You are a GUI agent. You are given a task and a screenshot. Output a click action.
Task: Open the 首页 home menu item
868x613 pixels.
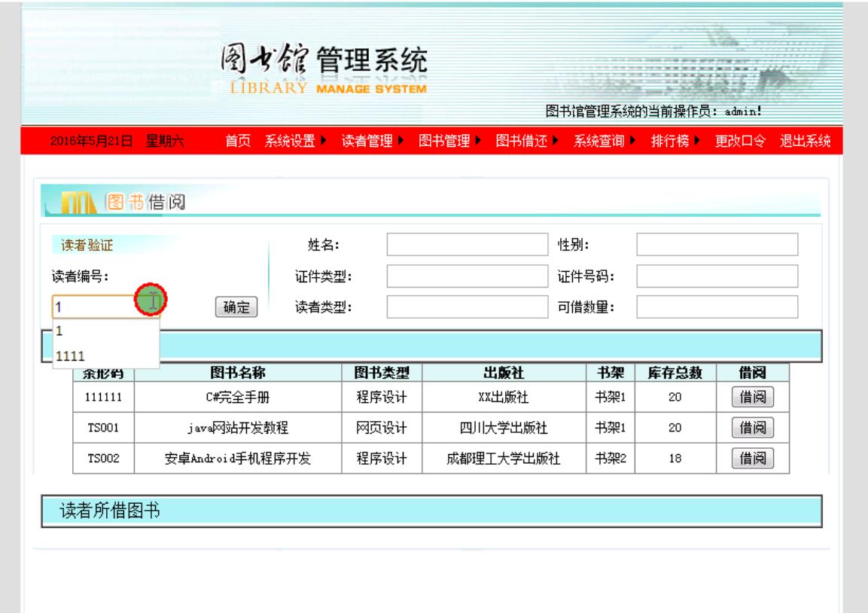click(x=237, y=141)
